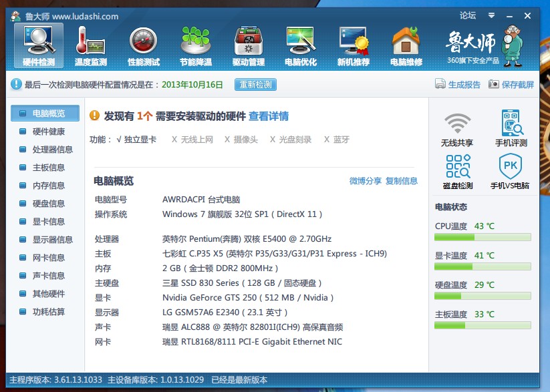Open the 驱动管理 driver management tool
Image resolution: width=550 pixels, height=392 pixels.
[x=248, y=45]
